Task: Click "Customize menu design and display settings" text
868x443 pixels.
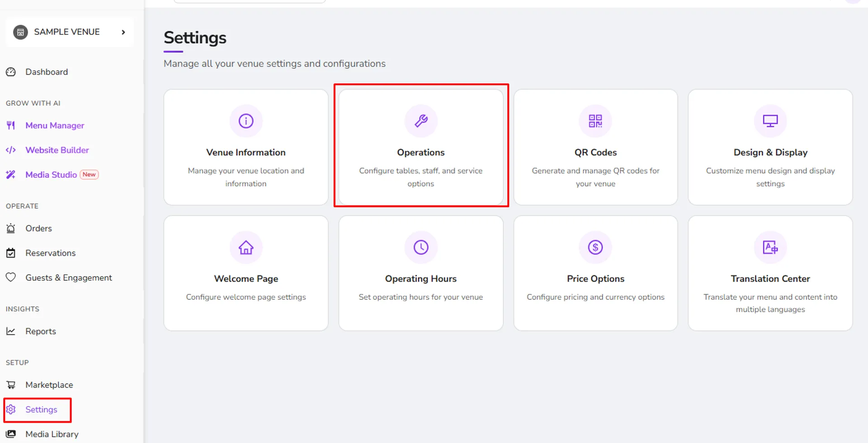Action: 770,177
